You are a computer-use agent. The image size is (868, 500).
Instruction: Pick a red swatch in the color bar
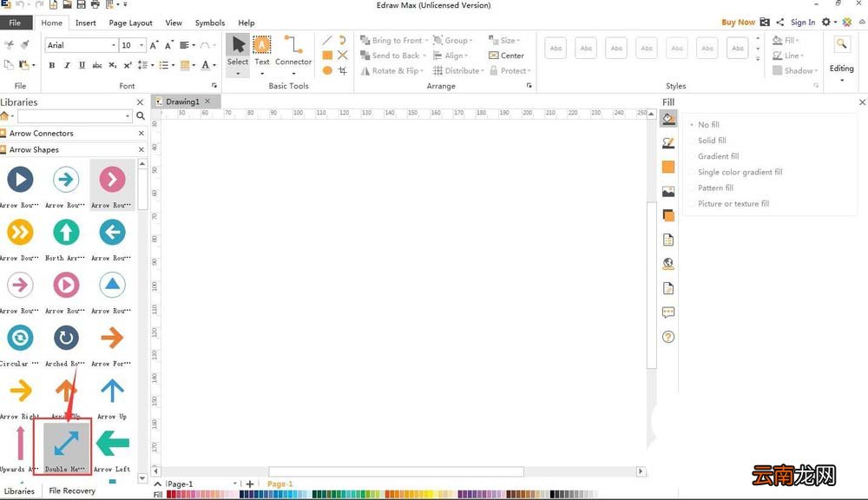(x=170, y=495)
